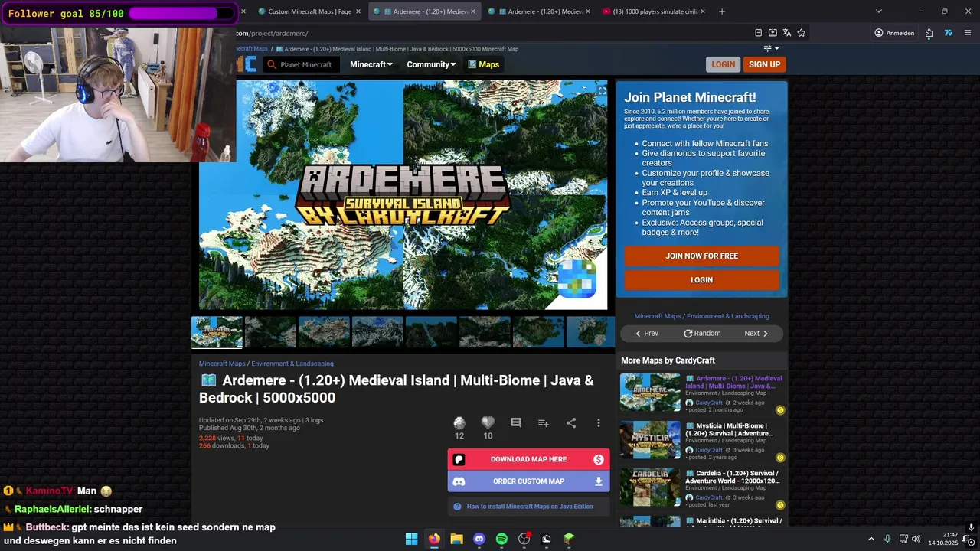Screen dimensions: 980x551
Task: Open Mysticia map thumbnail in sidebar
Action: pyautogui.click(x=650, y=440)
